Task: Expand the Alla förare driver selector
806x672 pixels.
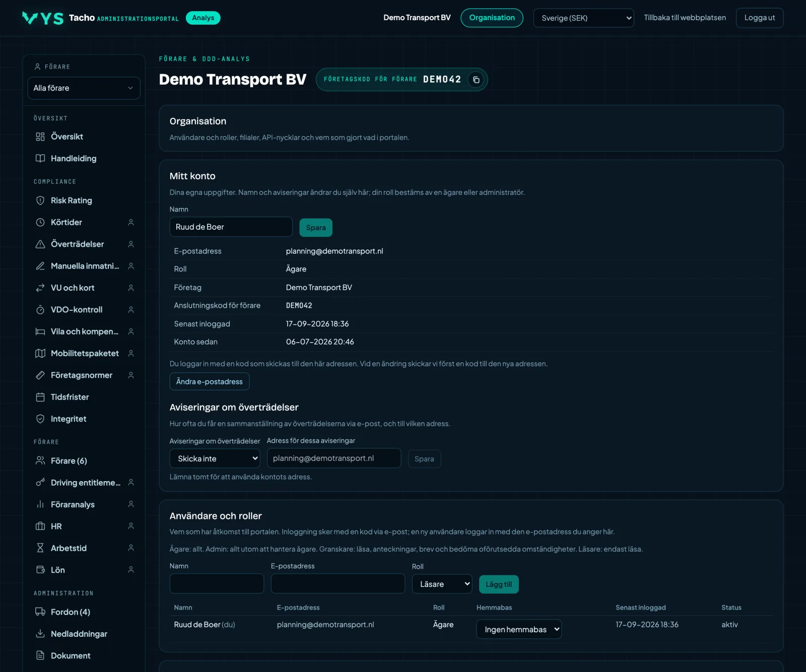Action: [x=84, y=88]
